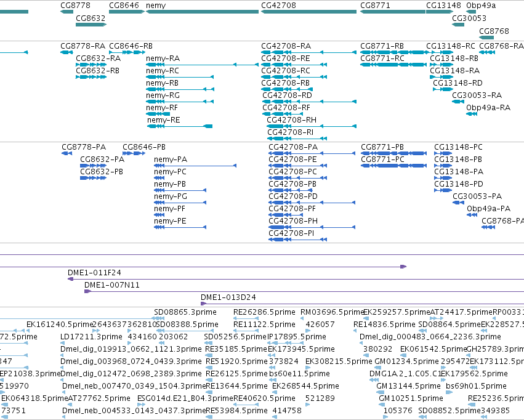Select transcript CG42708-RB
Screen dimensions: 524x420
(287, 89)
